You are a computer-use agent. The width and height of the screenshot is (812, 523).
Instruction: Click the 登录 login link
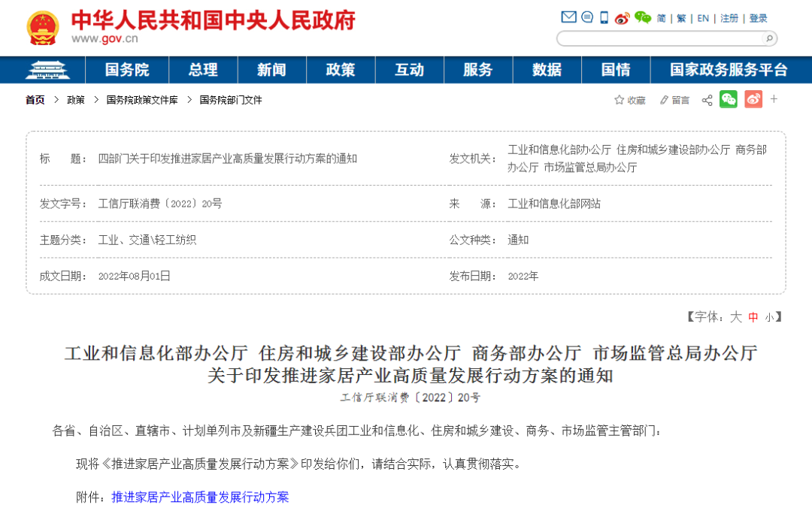[759, 18]
